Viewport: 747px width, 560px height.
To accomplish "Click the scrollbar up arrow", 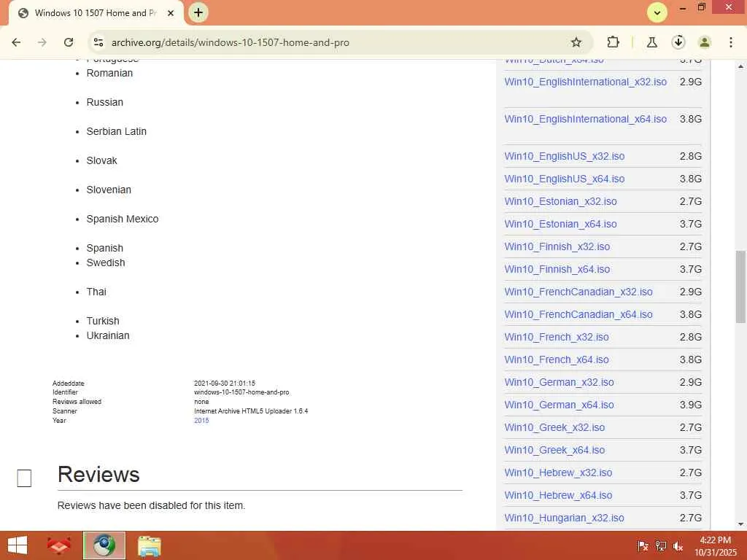I will pos(740,66).
